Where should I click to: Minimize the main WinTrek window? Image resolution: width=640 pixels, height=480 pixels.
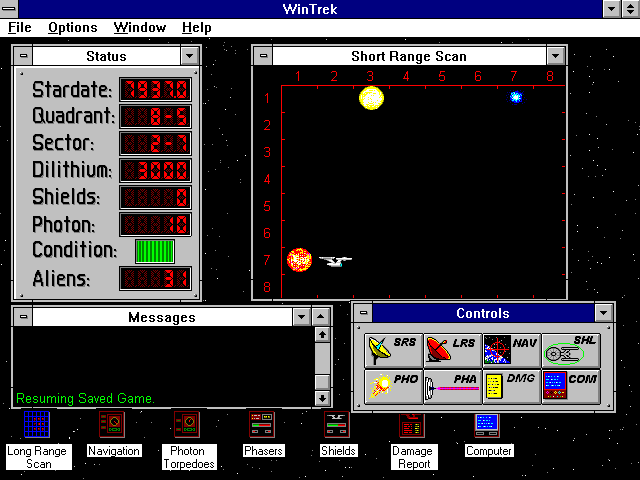click(x=612, y=9)
